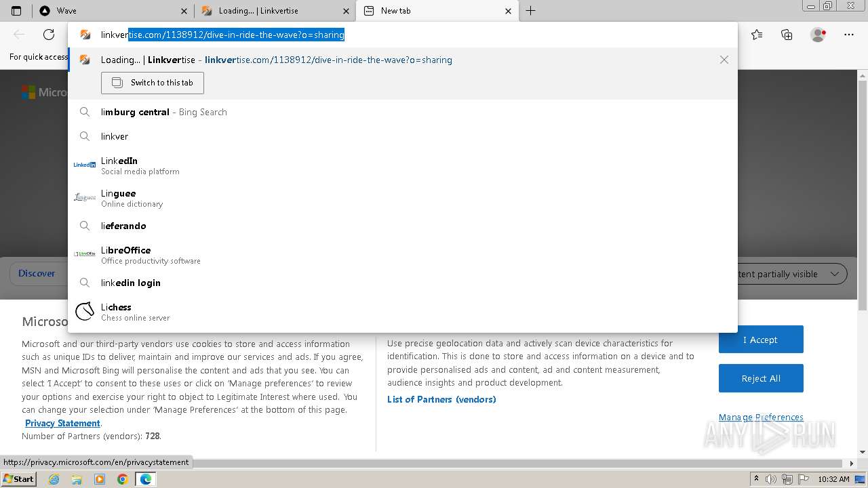Expand the 'Content partially visible' dropdown
This screenshot has height=488, width=868.
(x=791, y=274)
